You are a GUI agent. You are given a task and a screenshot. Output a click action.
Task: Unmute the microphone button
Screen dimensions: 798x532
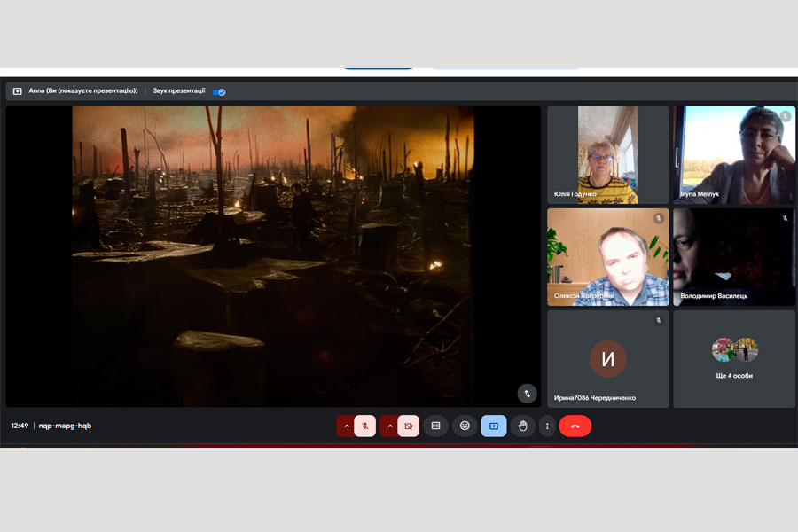365,426
